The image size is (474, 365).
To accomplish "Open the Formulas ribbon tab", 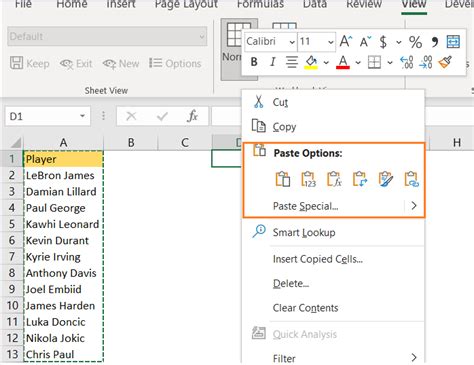I will [260, 4].
